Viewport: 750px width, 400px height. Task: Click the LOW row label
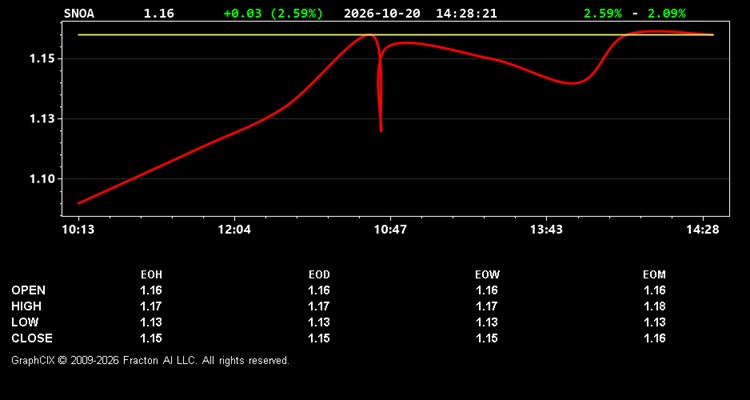click(25, 322)
